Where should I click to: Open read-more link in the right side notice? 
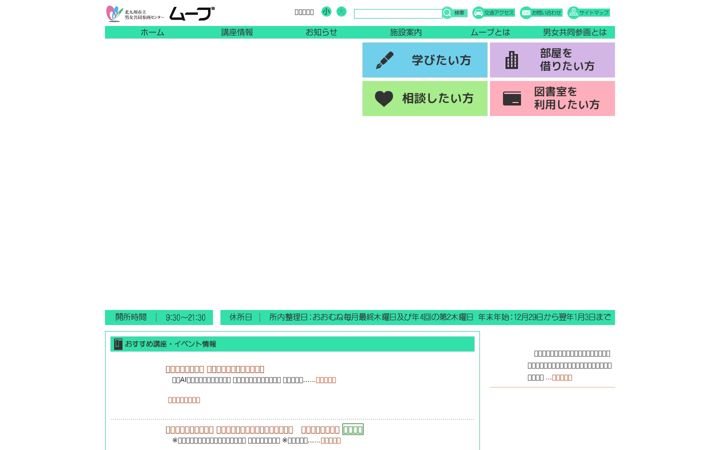tap(562, 377)
